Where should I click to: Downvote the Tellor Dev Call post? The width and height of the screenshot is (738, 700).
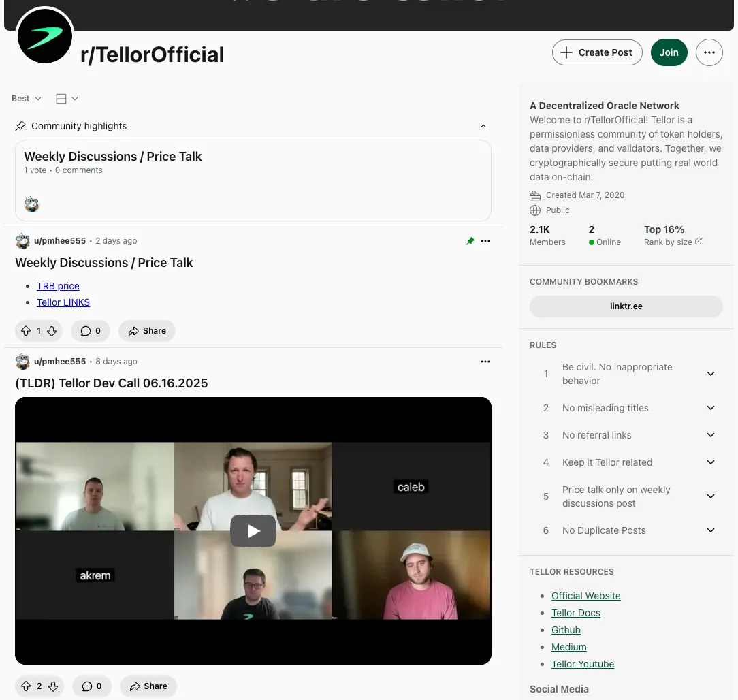click(53, 686)
